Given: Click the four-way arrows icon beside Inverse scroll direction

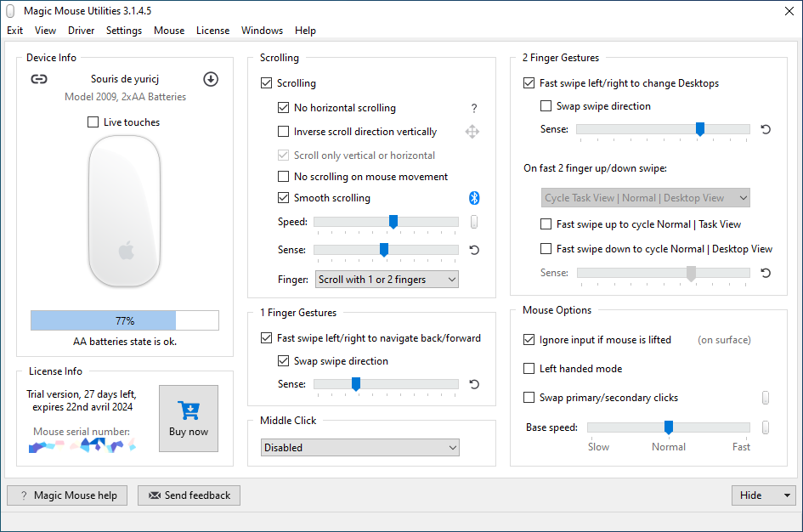Looking at the screenshot, I should click(x=472, y=132).
